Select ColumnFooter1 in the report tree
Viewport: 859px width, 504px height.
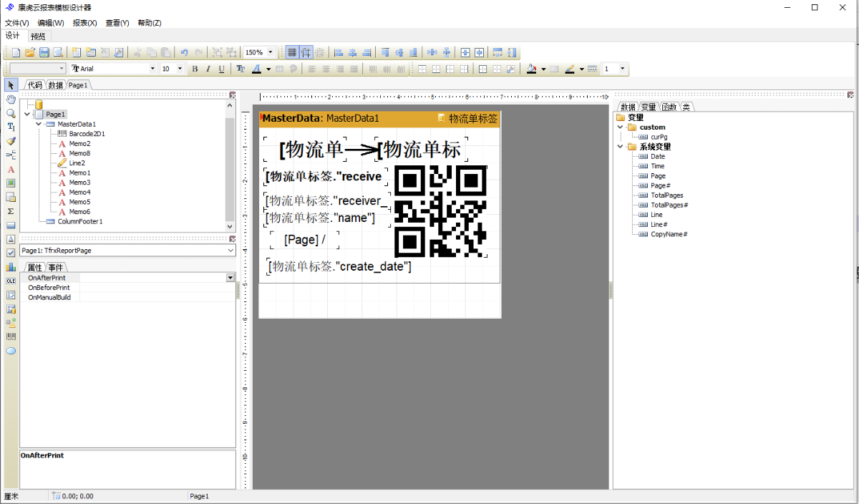click(x=80, y=221)
